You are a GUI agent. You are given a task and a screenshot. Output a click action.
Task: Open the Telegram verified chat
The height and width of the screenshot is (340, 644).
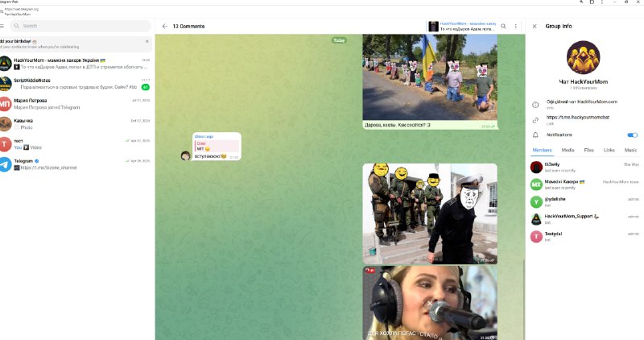76,164
